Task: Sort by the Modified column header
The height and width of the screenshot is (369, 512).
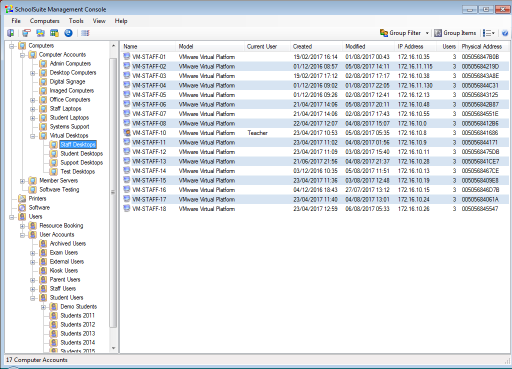Action: pyautogui.click(x=368, y=47)
